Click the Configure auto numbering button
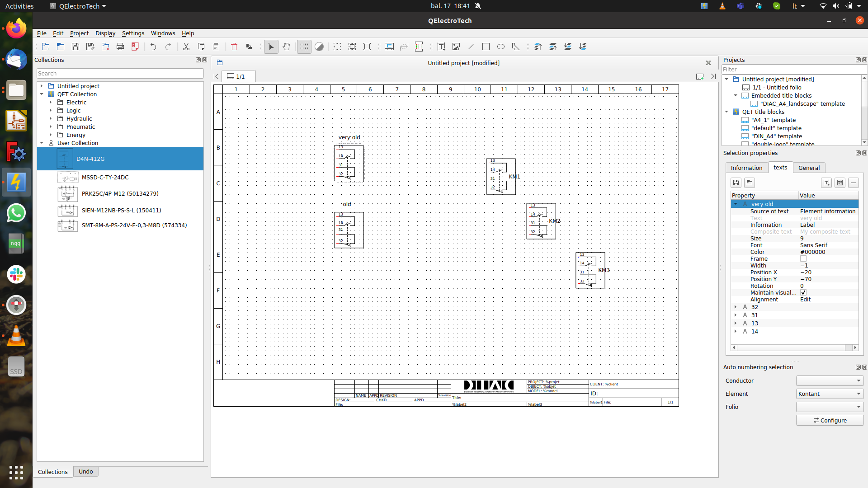The width and height of the screenshot is (868, 488). click(830, 420)
